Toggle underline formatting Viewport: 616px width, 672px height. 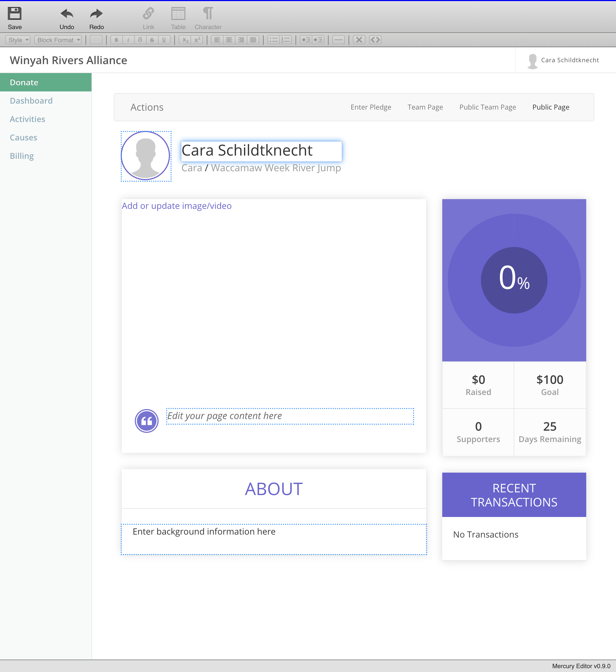(x=164, y=40)
